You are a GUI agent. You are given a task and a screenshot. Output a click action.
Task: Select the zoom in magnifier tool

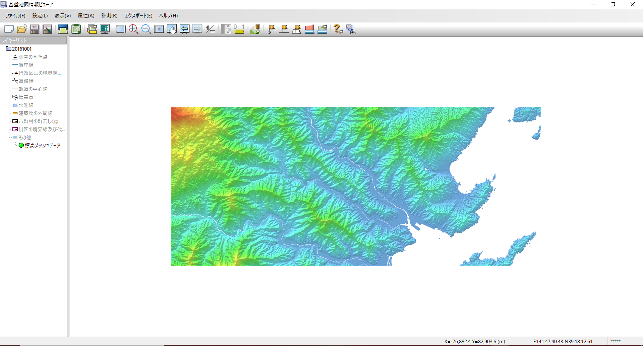coord(133,29)
